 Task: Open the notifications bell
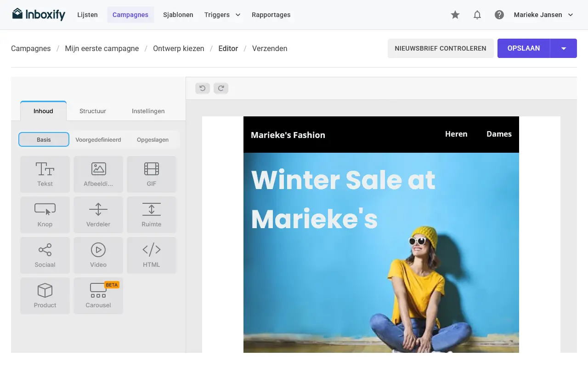[x=477, y=15]
